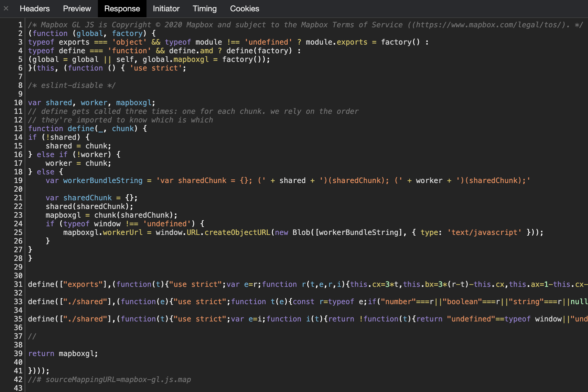Click the Mapbox copyright comment on line 1
The height and width of the screenshot is (392, 588).
click(305, 25)
